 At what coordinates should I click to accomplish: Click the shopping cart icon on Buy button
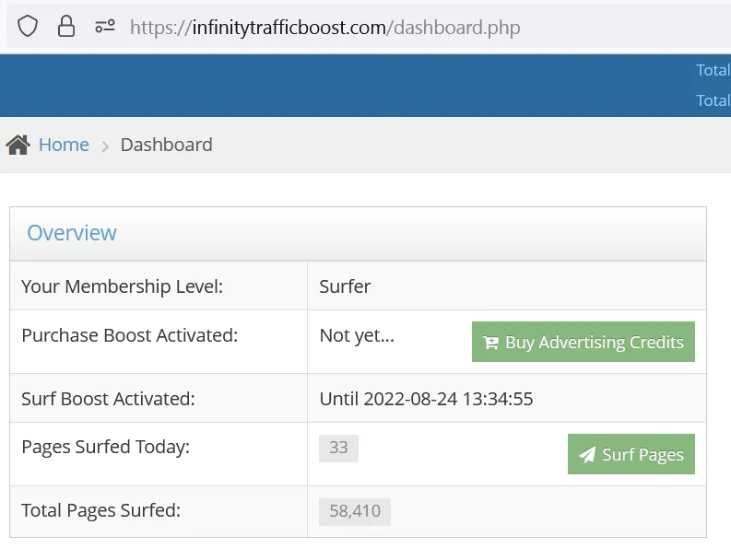[x=491, y=343]
